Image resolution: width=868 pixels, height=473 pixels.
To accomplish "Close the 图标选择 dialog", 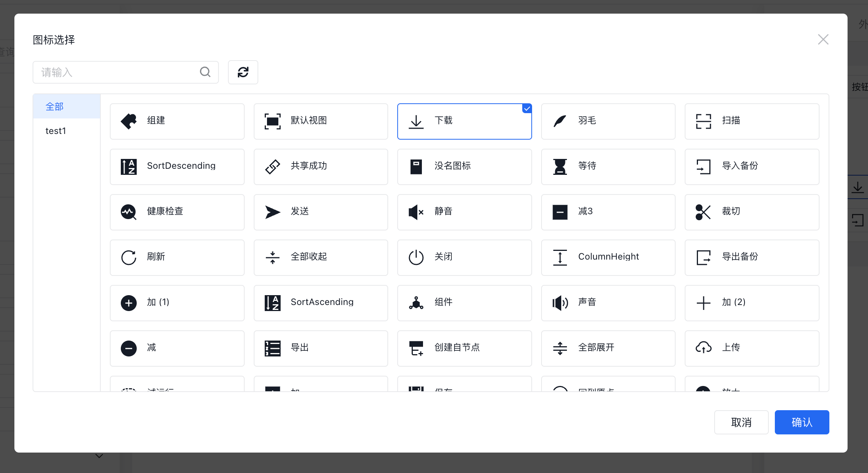I will pos(823,39).
